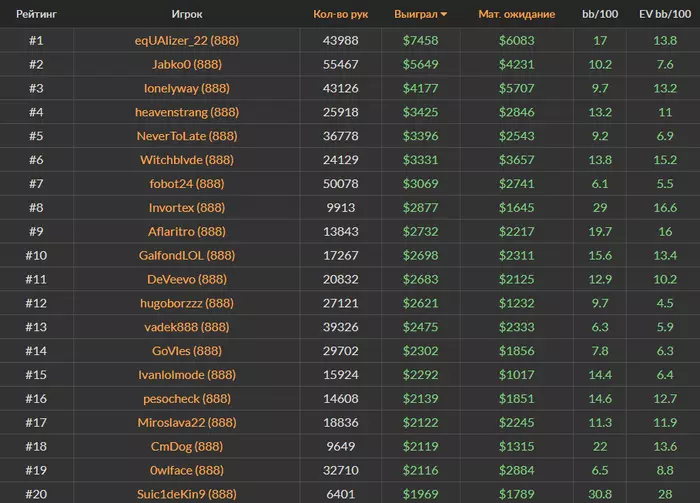Open player heavenstrang (888) profile
Viewport: 700px width, 503px height.
pos(187,112)
